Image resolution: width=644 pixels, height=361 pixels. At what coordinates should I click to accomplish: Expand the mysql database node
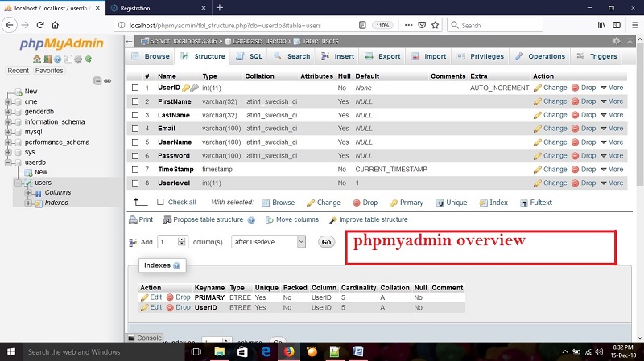pos(8,132)
